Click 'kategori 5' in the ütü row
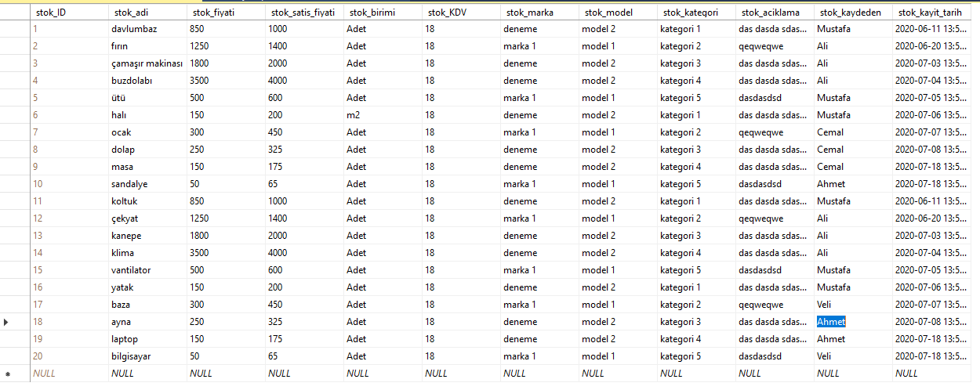 [696, 98]
